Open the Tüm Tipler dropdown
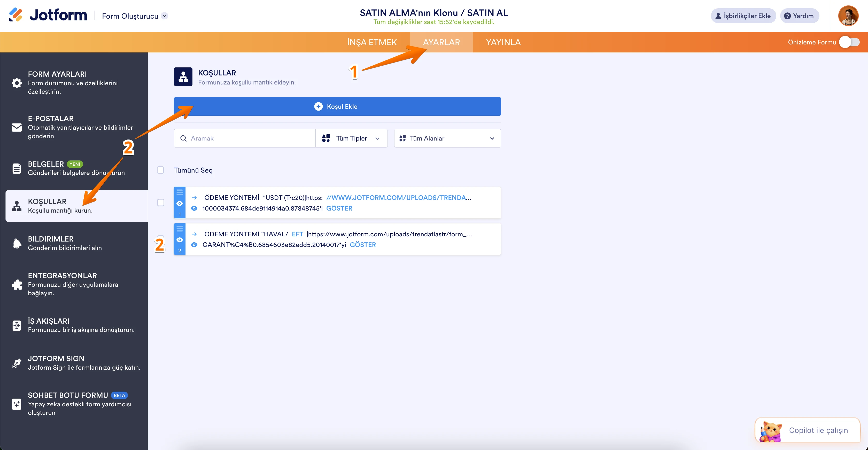Viewport: 868px width, 450px height. [x=351, y=138]
